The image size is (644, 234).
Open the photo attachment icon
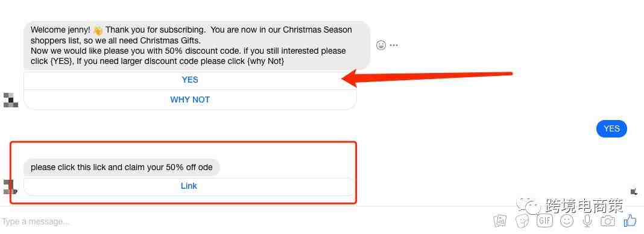pyautogui.click(x=500, y=221)
